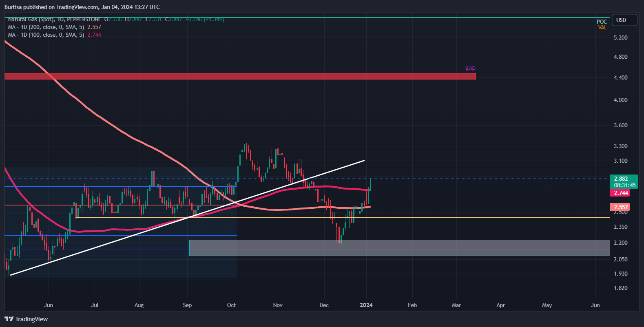Click the Apr label on time axis
Viewport: 644px width, 327px height.
[500, 305]
